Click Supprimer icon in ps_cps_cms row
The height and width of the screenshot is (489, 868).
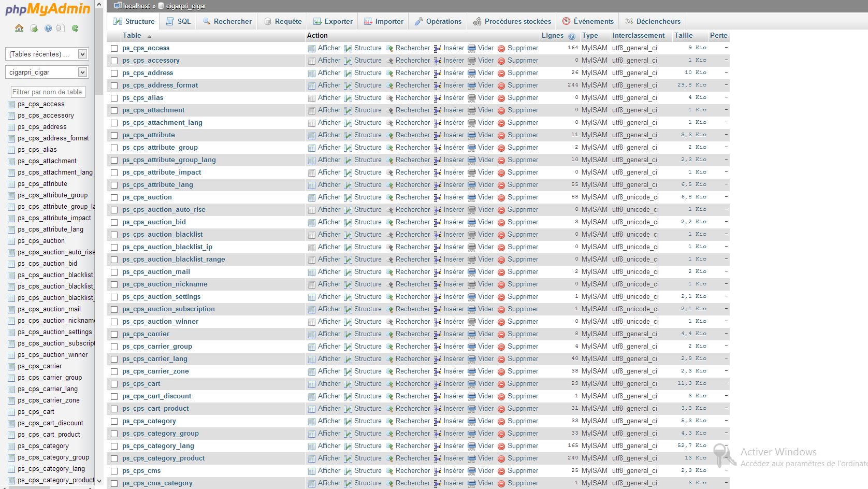501,471
